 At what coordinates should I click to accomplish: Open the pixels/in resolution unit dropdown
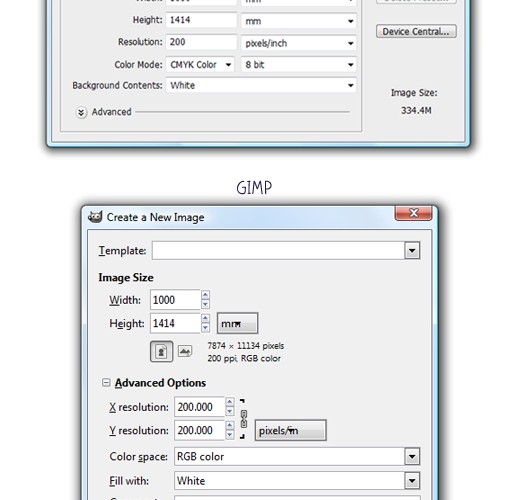(291, 430)
